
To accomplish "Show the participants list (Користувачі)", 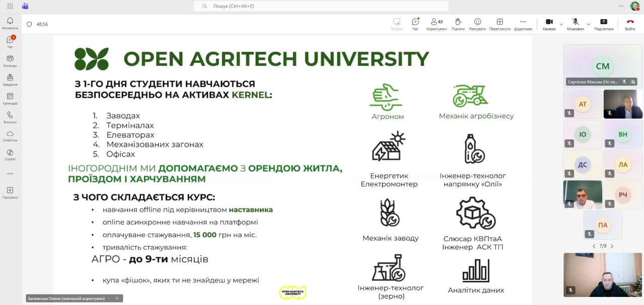I will pyautogui.click(x=436, y=24).
